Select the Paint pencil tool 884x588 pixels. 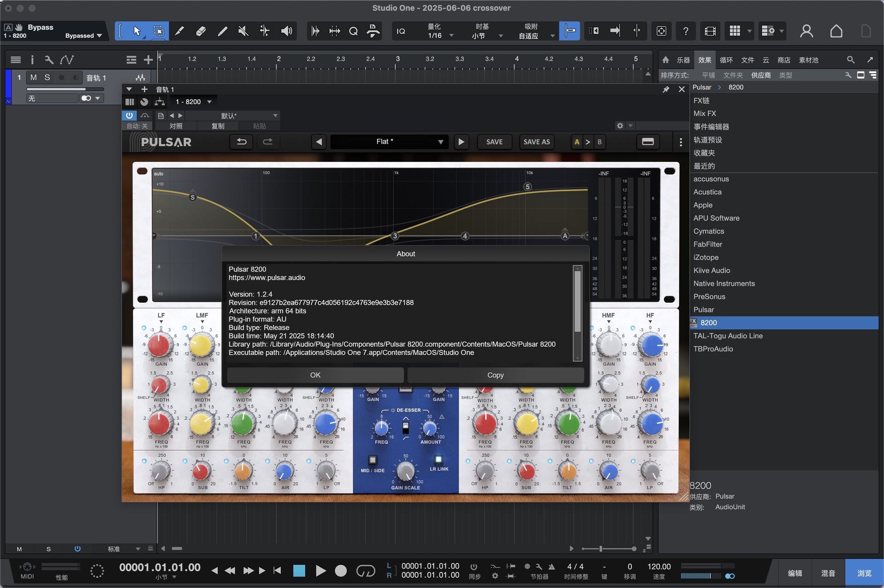click(222, 31)
